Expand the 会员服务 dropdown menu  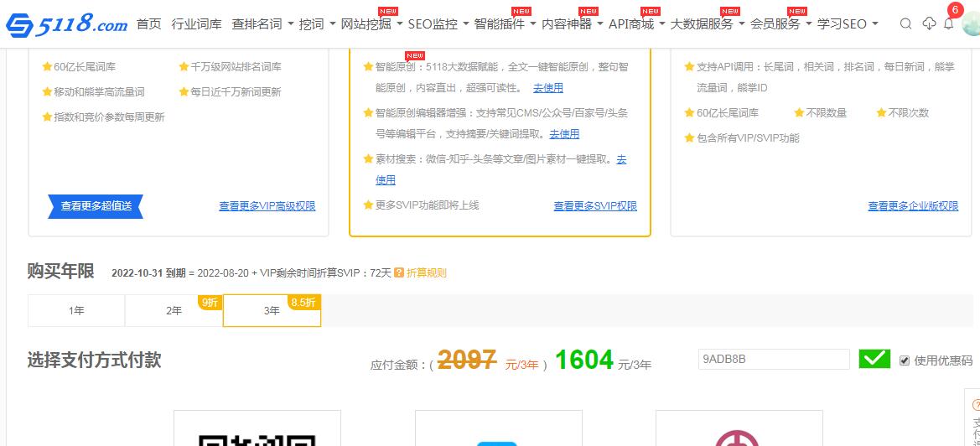[x=780, y=23]
